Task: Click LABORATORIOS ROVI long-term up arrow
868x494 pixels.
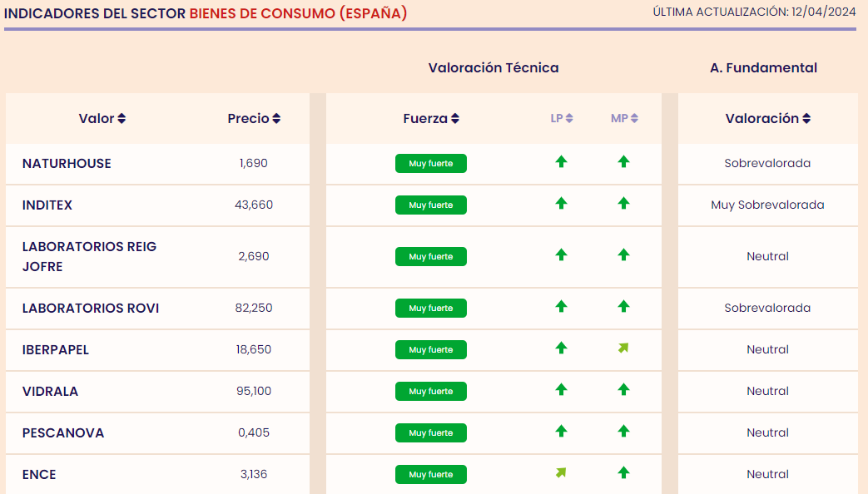Action: pyautogui.click(x=561, y=307)
